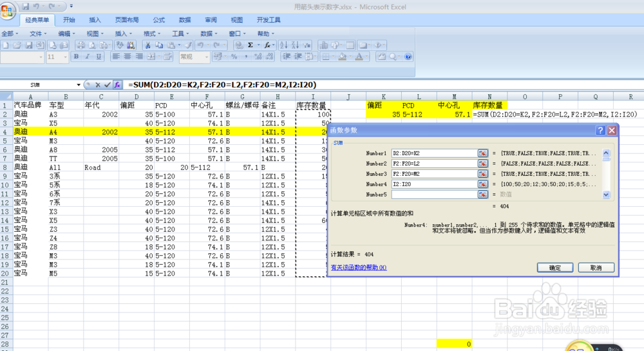Open the font size dropdown showing 11
This screenshot has width=644, height=351.
(65, 57)
